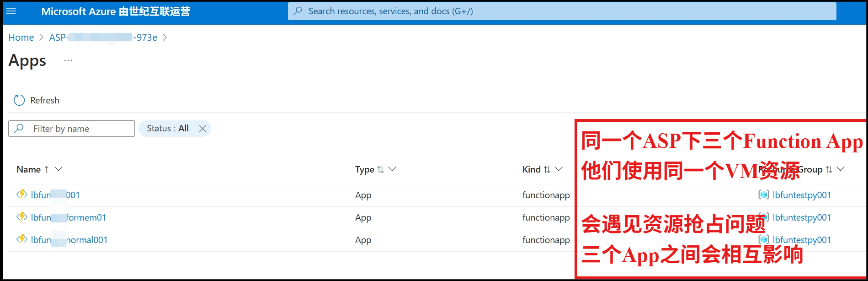Focus the Search resources, services, and docs box

coord(561,11)
